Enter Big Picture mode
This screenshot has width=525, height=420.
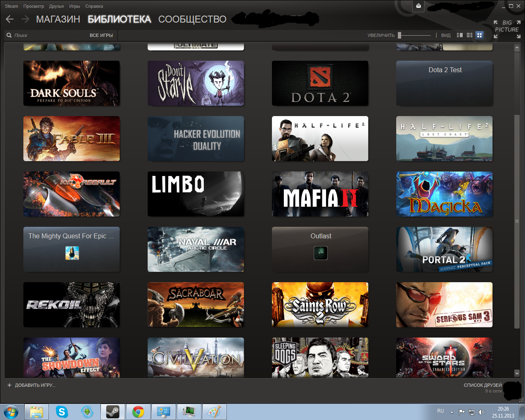pyautogui.click(x=507, y=29)
